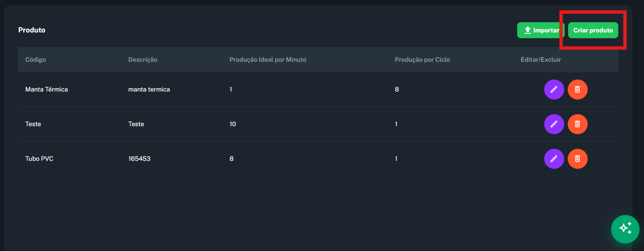This screenshot has width=644, height=251.
Task: Edit the Tubo PVC product
Action: [x=554, y=159]
